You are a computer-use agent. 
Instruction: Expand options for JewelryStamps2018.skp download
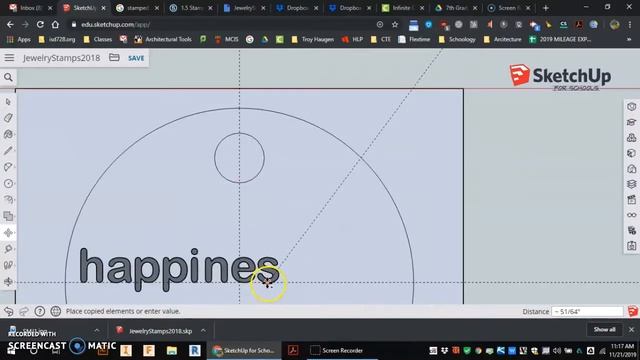(203, 330)
